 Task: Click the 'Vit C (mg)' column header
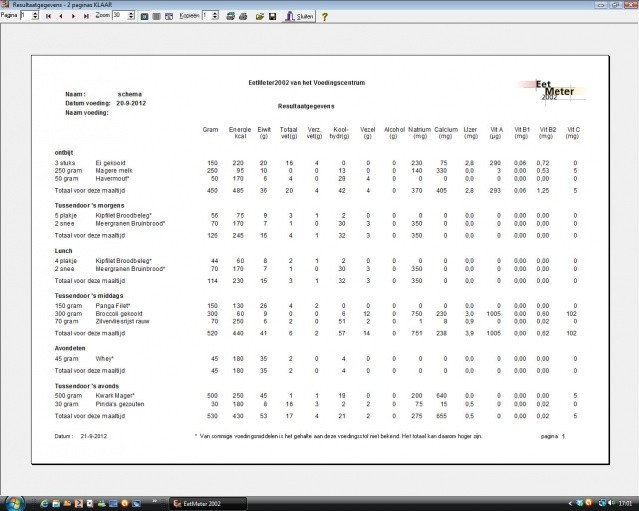point(573,133)
